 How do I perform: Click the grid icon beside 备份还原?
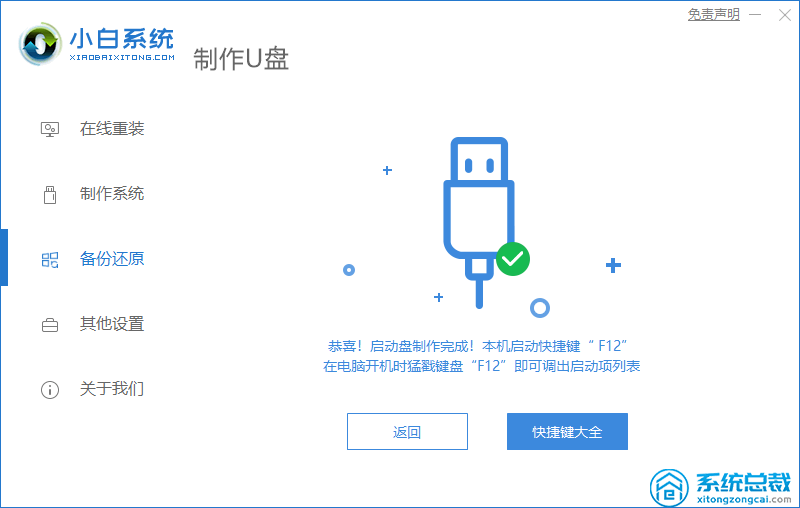pyautogui.click(x=49, y=260)
